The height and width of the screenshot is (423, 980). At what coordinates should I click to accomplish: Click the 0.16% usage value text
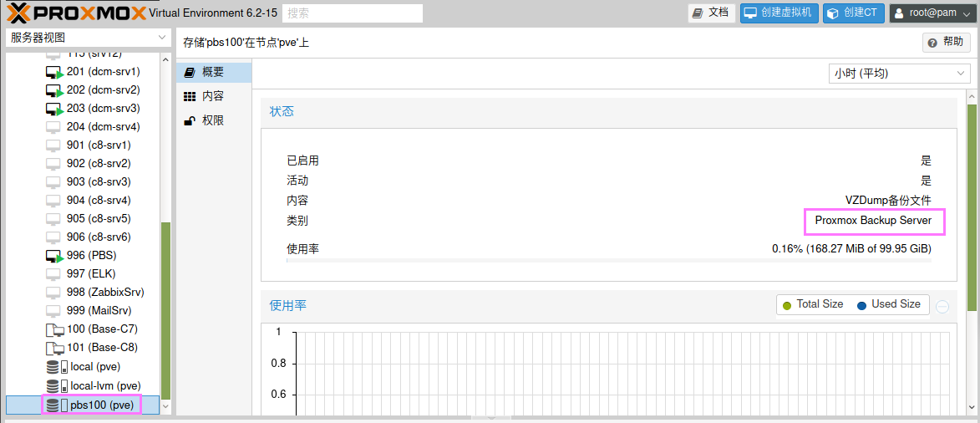coord(851,249)
